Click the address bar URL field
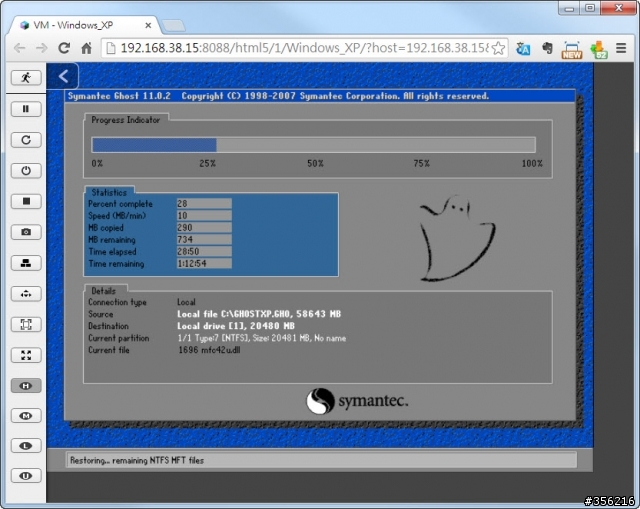The width and height of the screenshot is (640, 509). coord(304,48)
